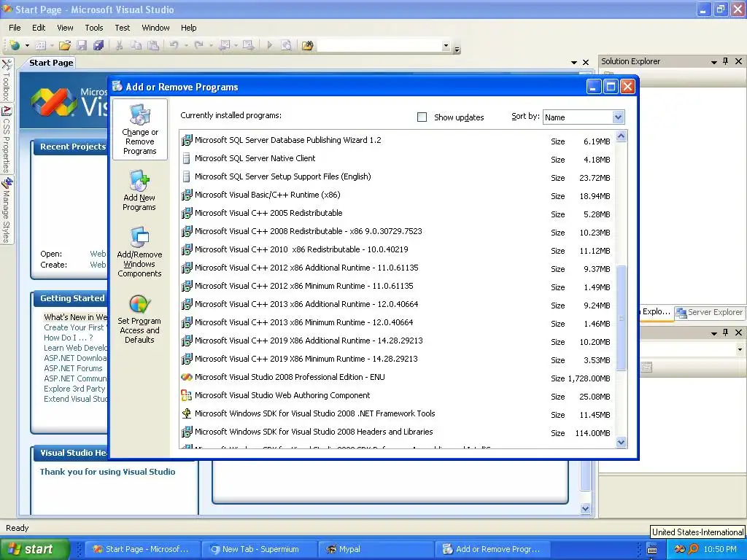This screenshot has width=747, height=560.
Task: Select Change or Remove Programs
Action: coord(139,130)
